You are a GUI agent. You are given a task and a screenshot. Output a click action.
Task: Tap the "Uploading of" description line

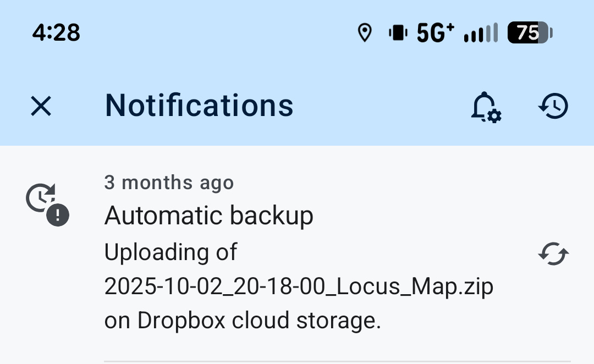click(x=170, y=252)
